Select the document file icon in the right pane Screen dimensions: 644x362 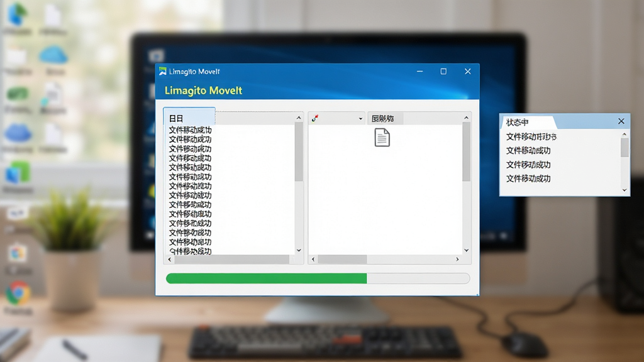point(382,137)
